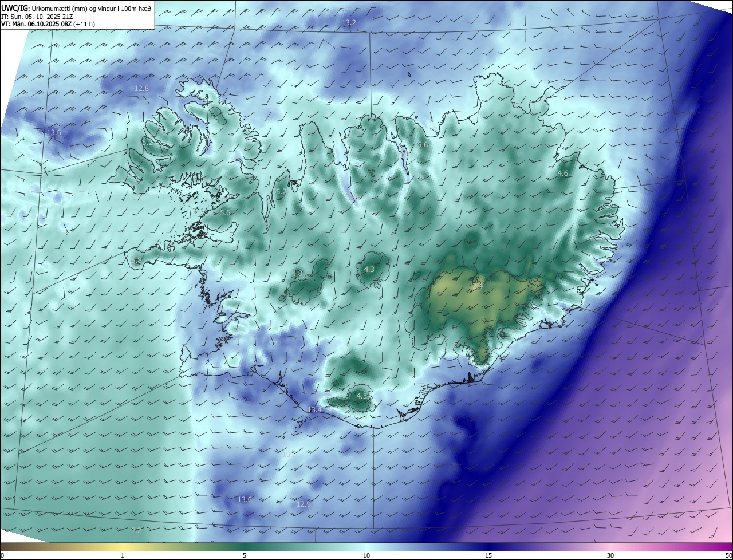Click the 4.6 value label in east Iceland
The height and width of the screenshot is (560, 733).
click(563, 173)
